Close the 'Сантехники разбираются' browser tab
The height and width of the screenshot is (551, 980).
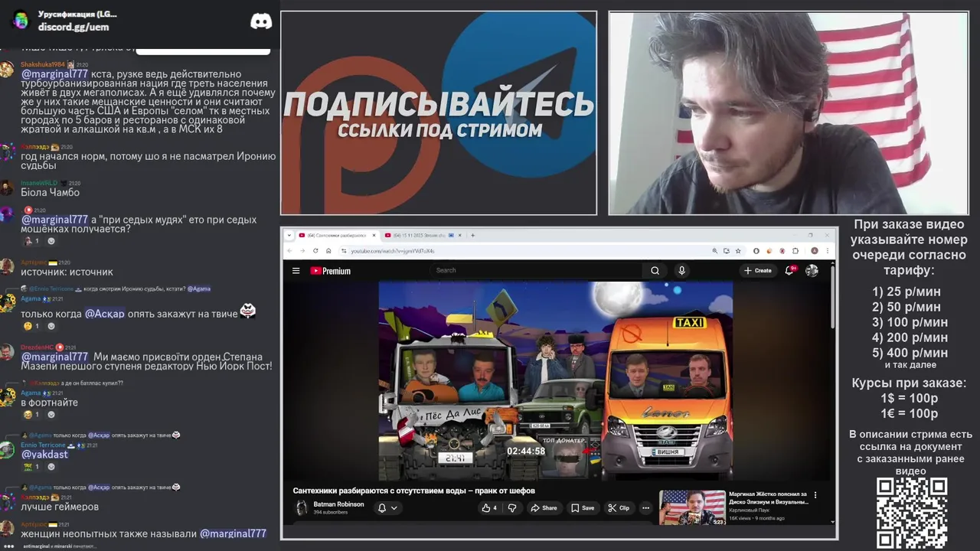coord(374,236)
